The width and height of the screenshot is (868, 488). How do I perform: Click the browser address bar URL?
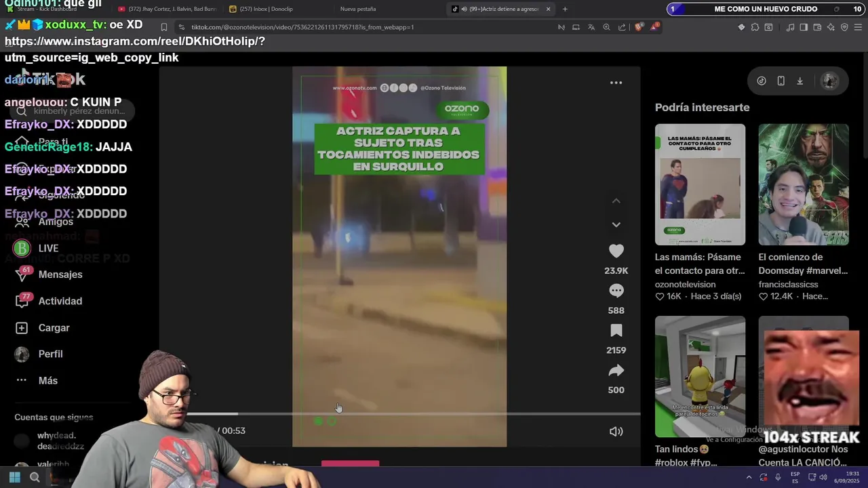[x=302, y=27]
